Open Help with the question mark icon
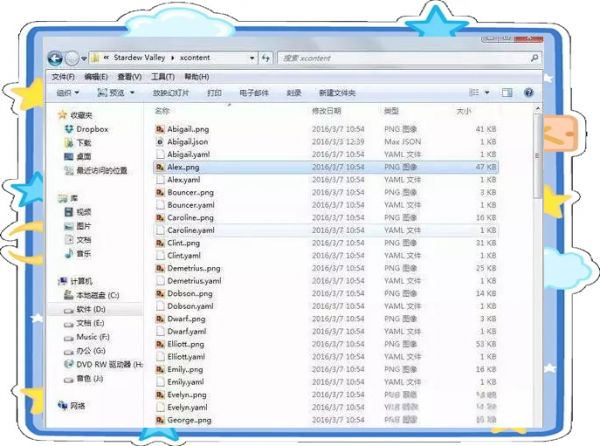The height and width of the screenshot is (446, 600). [528, 93]
